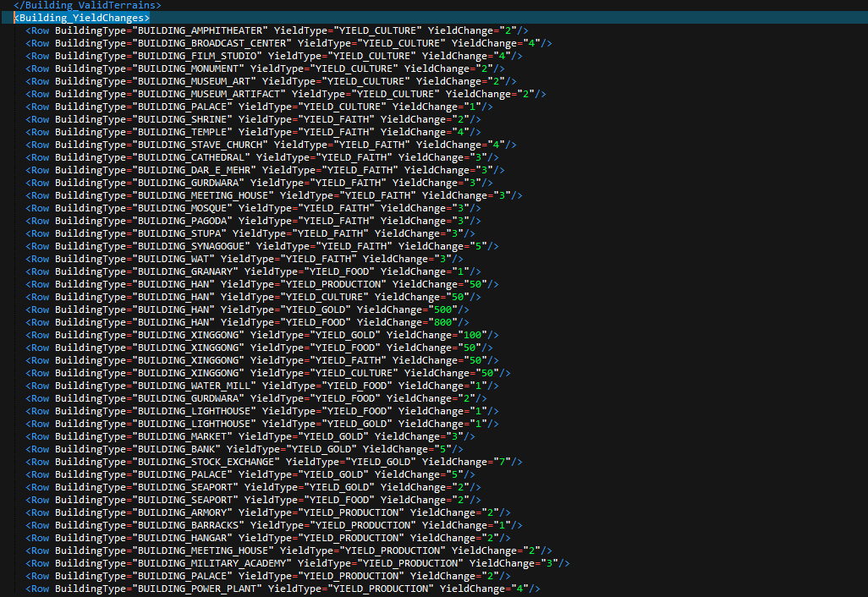The height and width of the screenshot is (597, 868).
Task: Click "BUILDING_FILM_STUDIO" building type
Action: (197, 56)
